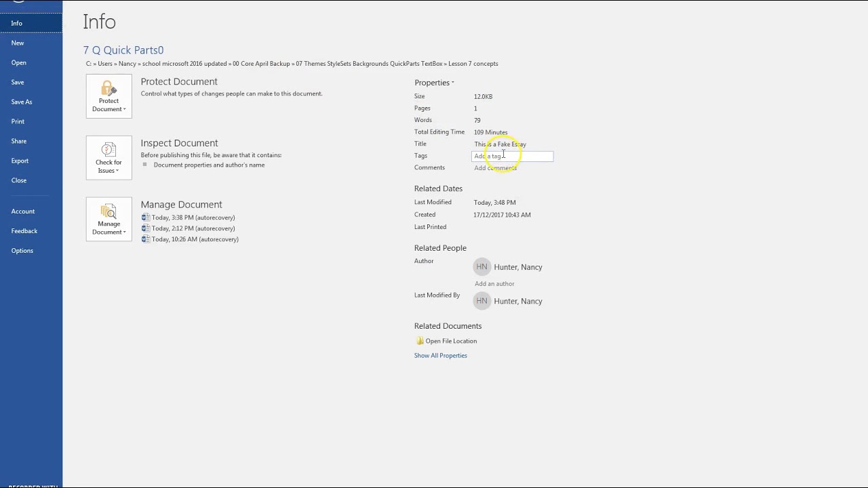Click the Add a tag input field
Image resolution: width=868 pixels, height=488 pixels.
pyautogui.click(x=513, y=156)
